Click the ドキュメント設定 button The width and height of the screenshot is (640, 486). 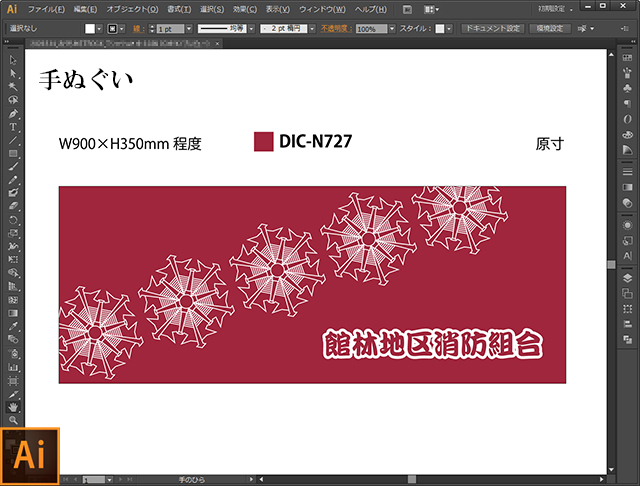point(492,29)
